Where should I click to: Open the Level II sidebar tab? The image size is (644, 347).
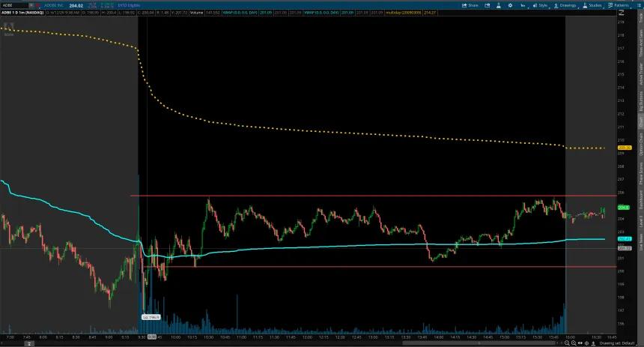point(640,221)
